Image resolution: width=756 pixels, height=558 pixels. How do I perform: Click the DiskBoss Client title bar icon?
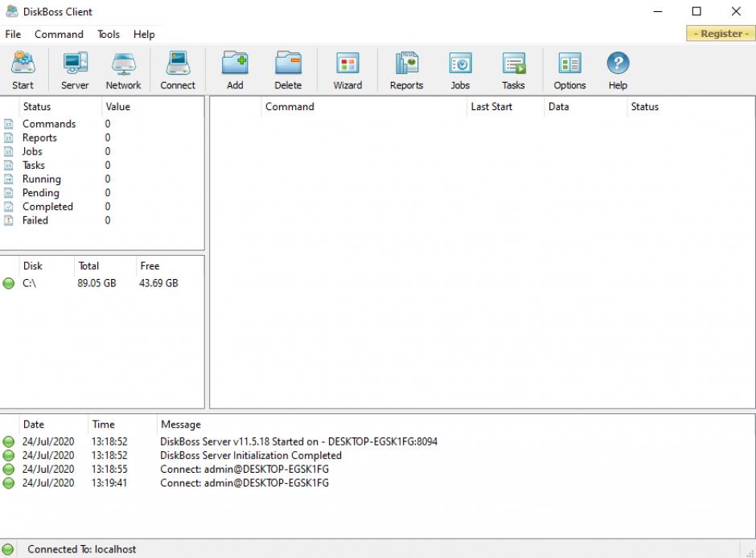click(x=11, y=11)
